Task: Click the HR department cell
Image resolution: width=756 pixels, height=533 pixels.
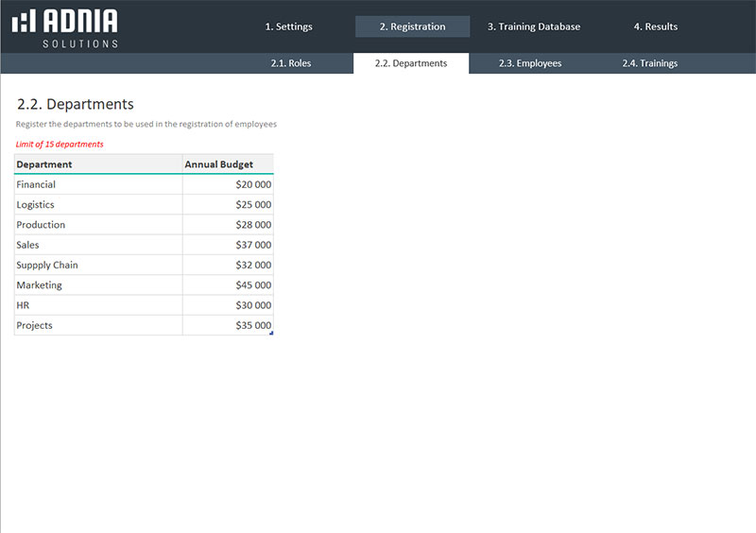Action: (97, 305)
